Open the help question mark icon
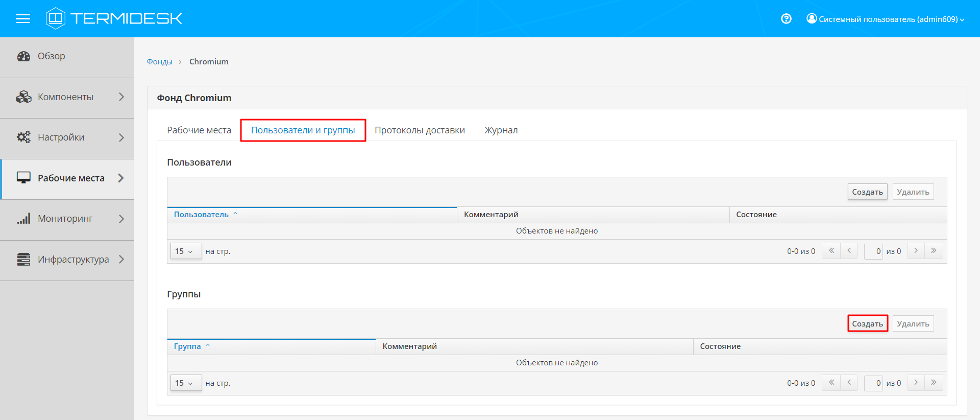The image size is (980, 420). pos(786,19)
